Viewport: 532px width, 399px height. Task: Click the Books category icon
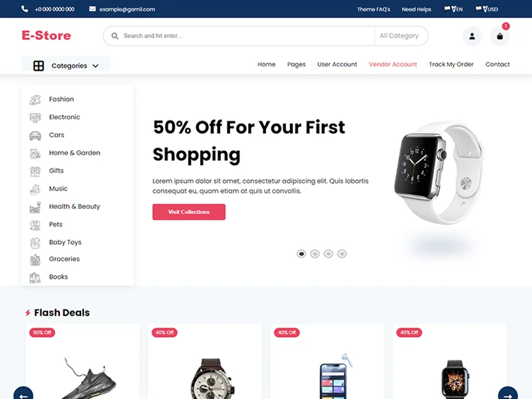[x=35, y=277]
